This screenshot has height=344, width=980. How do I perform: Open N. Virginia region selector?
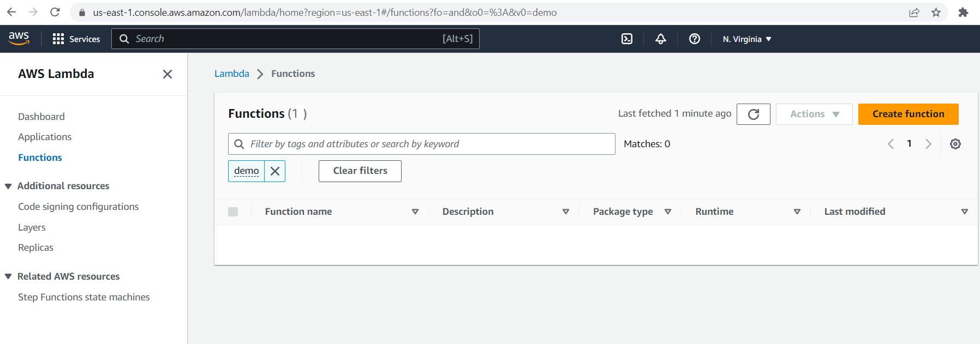(x=746, y=39)
